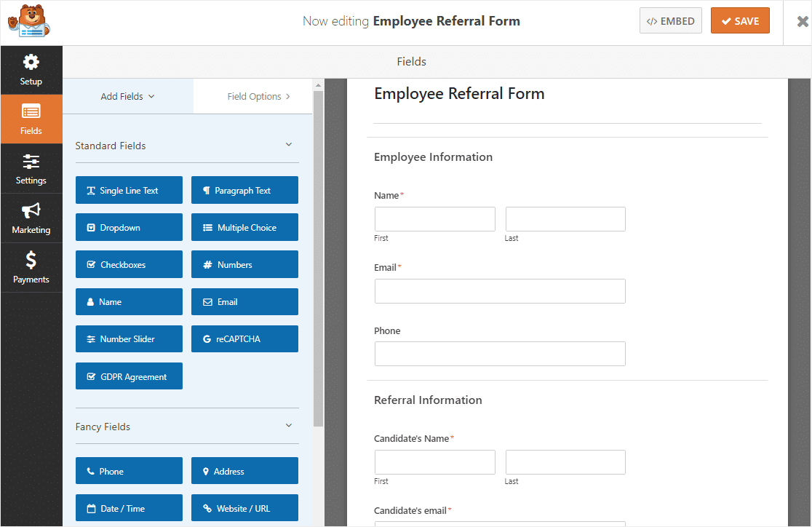Open the Fields panel in sidebar
The width and height of the screenshot is (812, 527).
pos(31,119)
